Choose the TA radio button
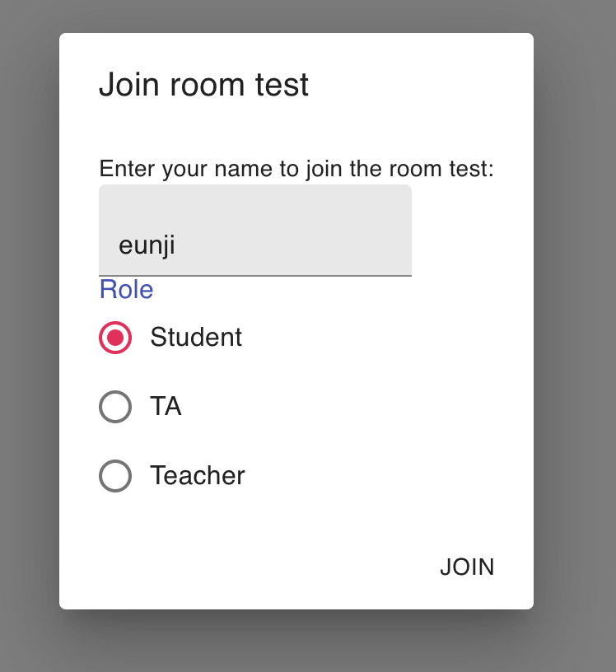 (115, 407)
